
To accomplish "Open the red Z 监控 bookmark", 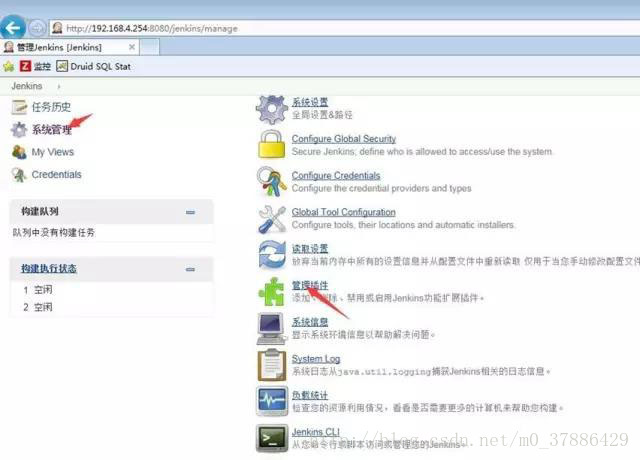I will [x=36, y=66].
